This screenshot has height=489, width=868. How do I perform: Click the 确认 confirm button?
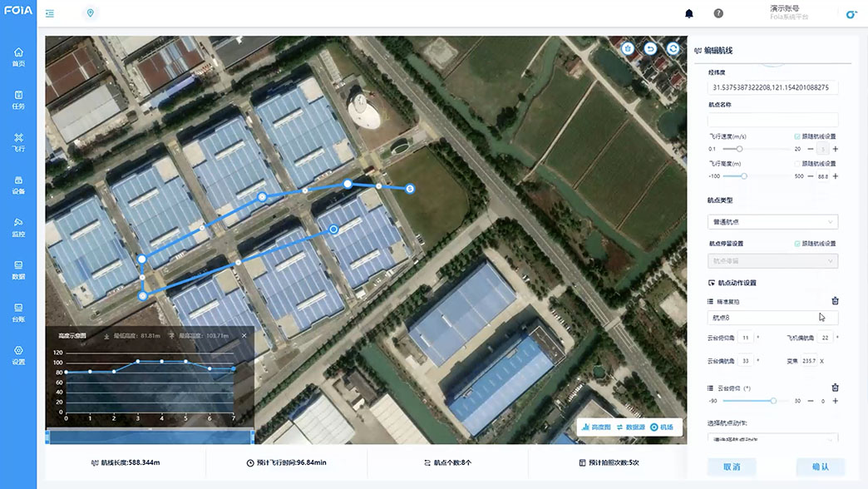click(x=820, y=467)
